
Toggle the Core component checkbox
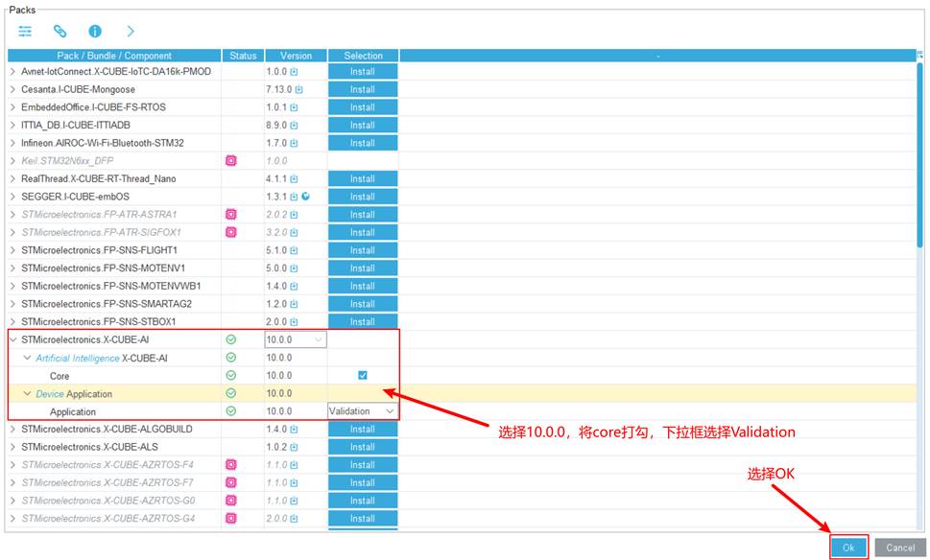coord(363,375)
